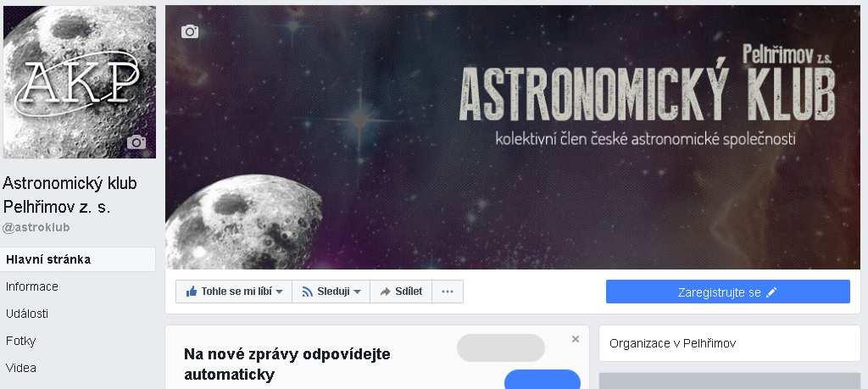This screenshot has width=868, height=389.
Task: Click the RSS icon next to Sleduji
Action: (x=308, y=292)
